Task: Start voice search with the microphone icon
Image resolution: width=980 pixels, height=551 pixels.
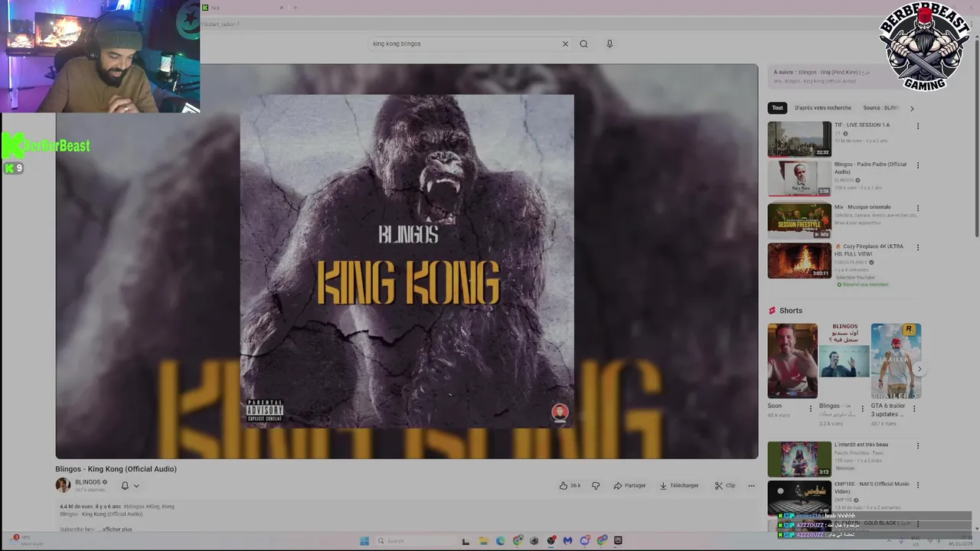Action: pyautogui.click(x=609, y=44)
